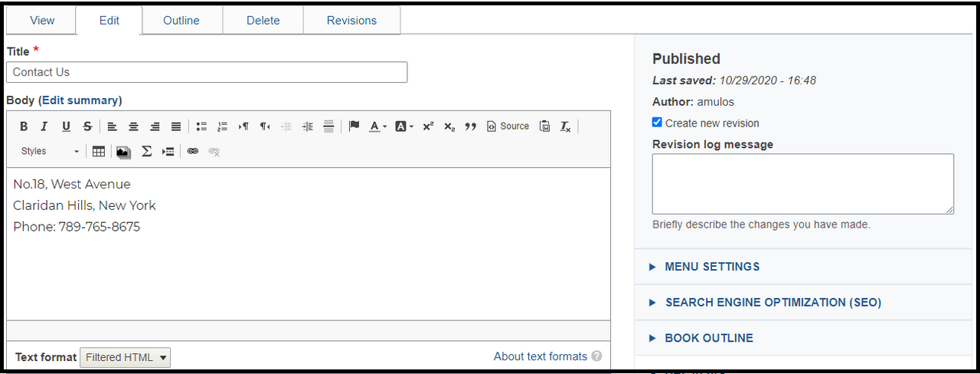Open the Outline tab

coord(181,21)
